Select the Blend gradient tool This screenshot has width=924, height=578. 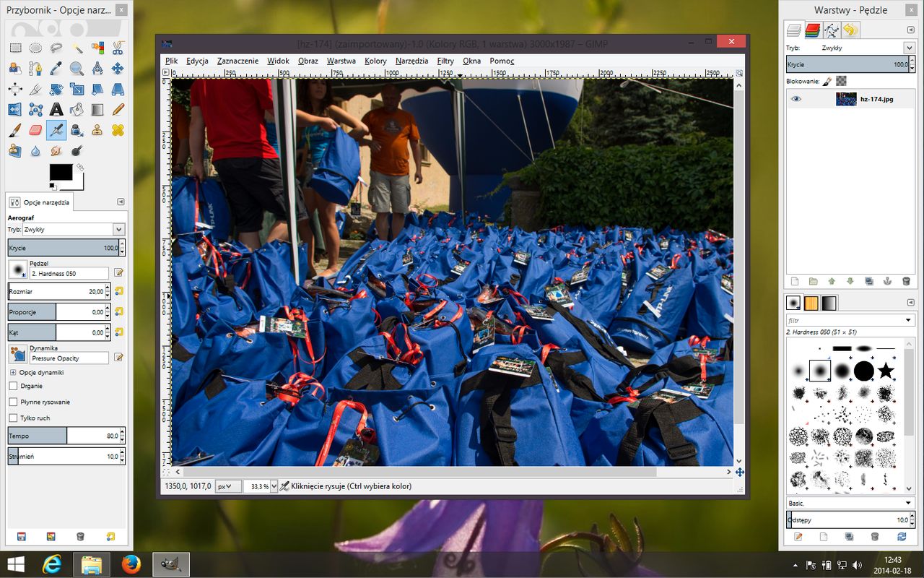97,110
